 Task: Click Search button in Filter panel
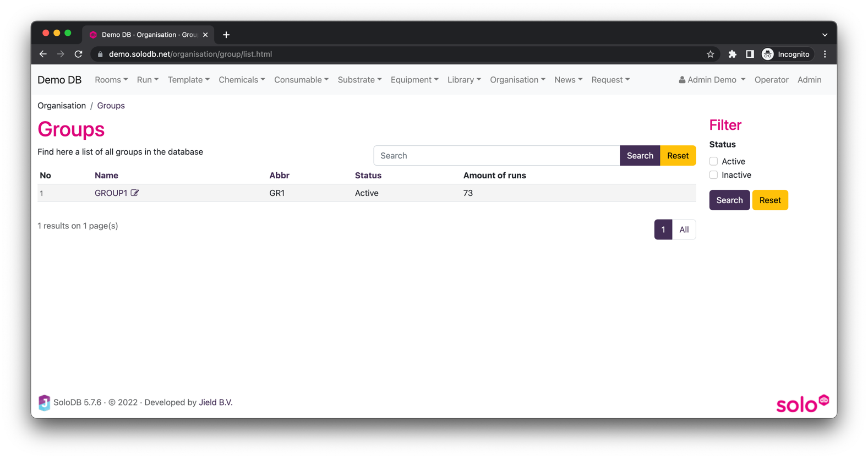tap(729, 200)
